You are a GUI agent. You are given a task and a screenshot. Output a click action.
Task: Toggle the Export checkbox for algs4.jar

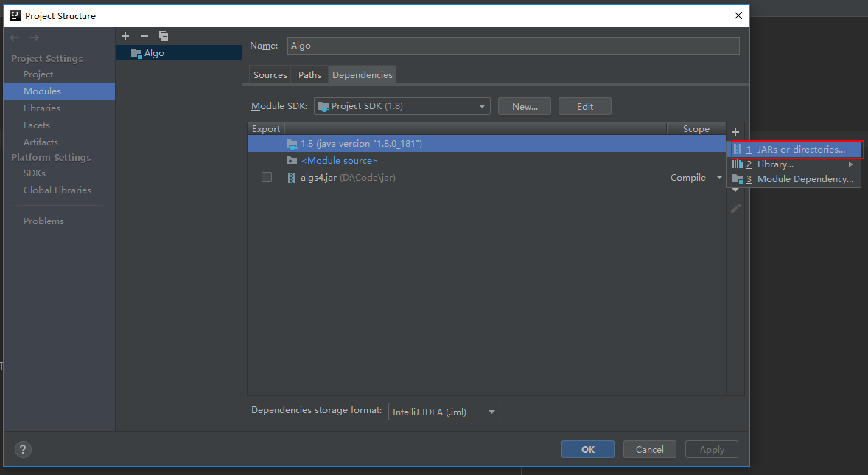pyautogui.click(x=267, y=178)
